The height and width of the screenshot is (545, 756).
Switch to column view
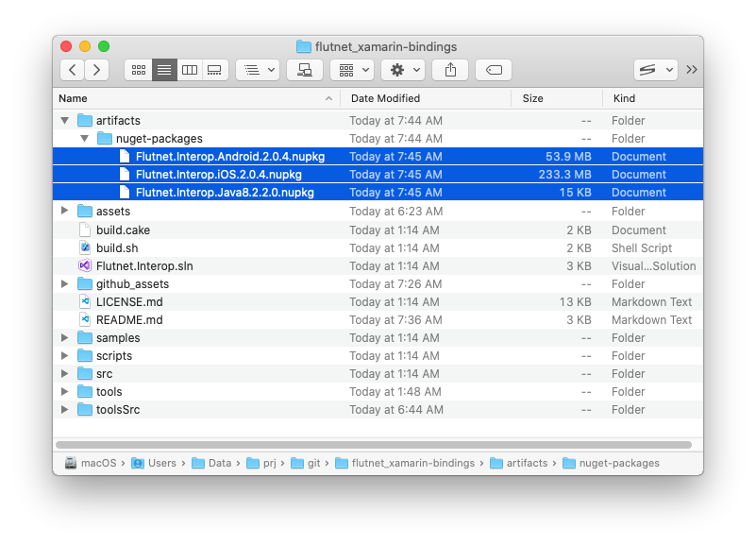pos(190,70)
